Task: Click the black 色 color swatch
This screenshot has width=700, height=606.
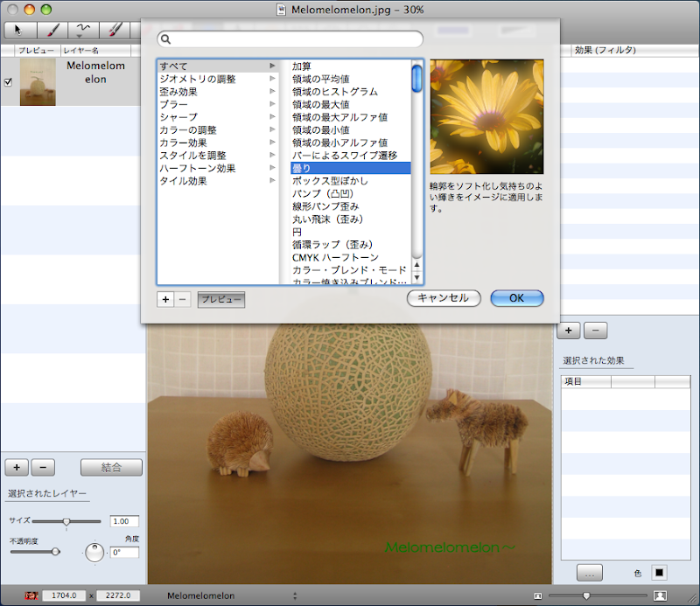Action: pos(659,573)
